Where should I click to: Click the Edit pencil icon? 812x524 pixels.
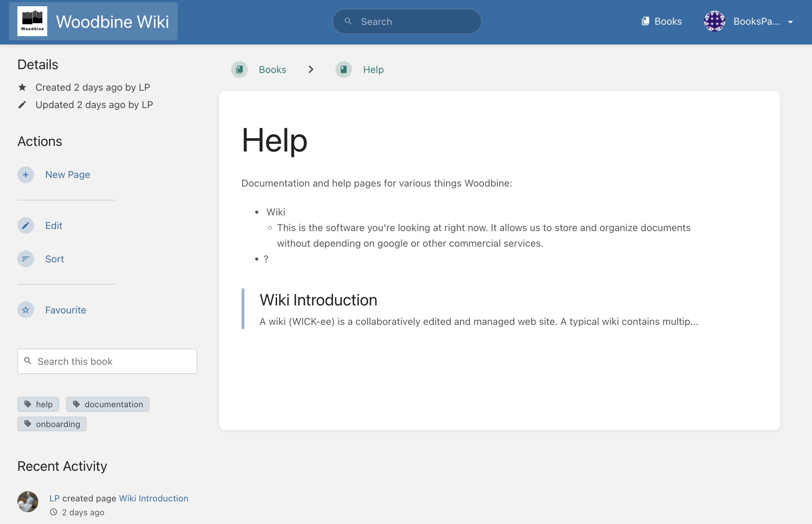pyautogui.click(x=26, y=226)
